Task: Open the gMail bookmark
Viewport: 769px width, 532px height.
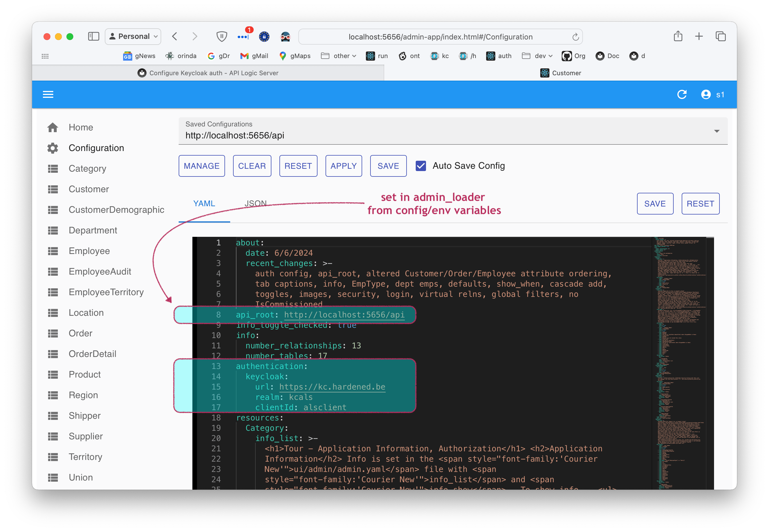Action: click(254, 56)
